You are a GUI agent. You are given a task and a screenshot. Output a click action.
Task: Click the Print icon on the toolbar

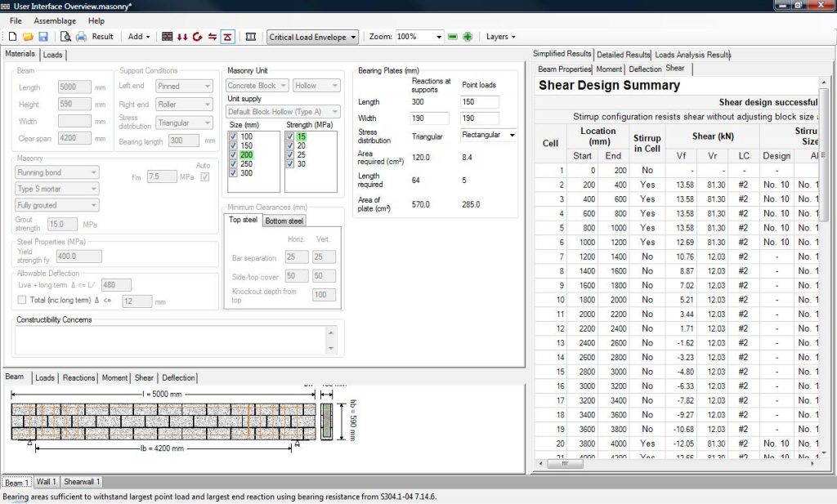click(x=81, y=37)
